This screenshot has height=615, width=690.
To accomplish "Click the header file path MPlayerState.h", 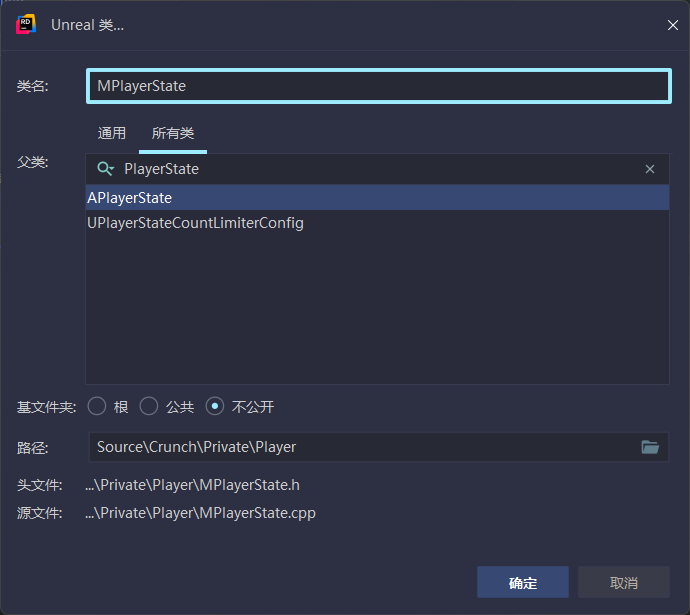I will click(x=192, y=485).
